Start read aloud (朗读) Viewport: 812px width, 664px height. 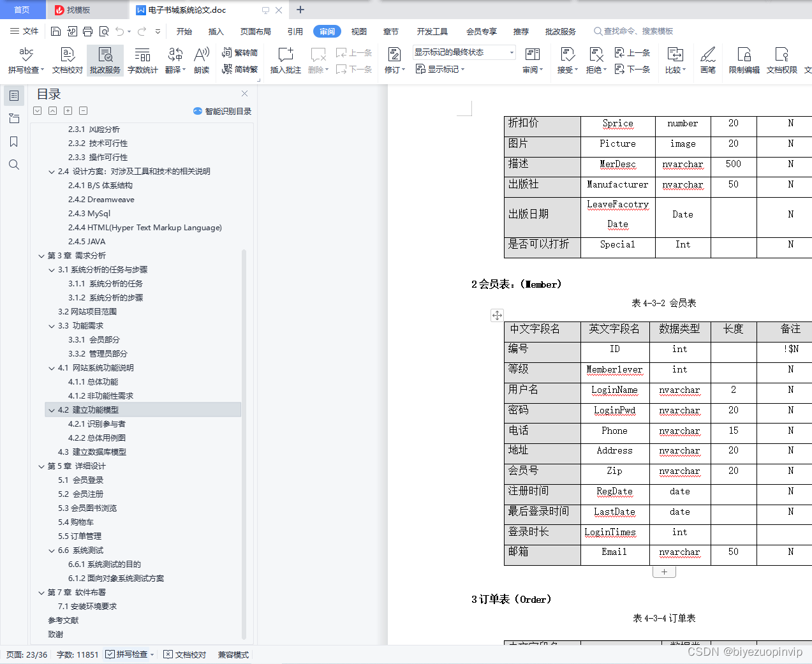[x=202, y=61]
